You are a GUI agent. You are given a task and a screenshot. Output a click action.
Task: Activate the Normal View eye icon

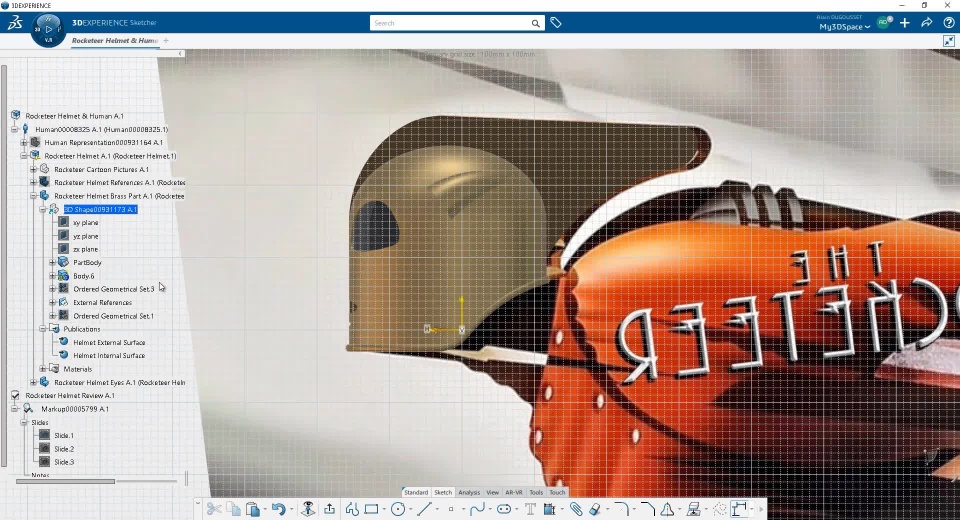click(x=308, y=509)
